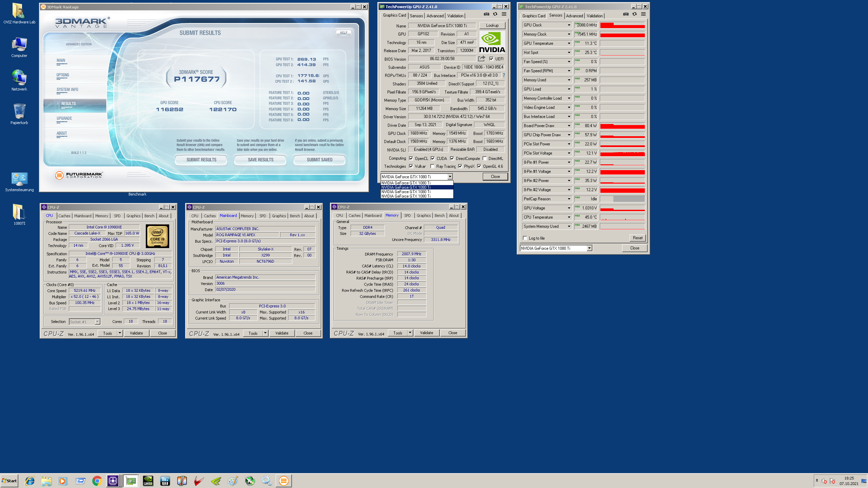Toggle Ray Tracing checkbox in GPU-Z
This screenshot has height=488, width=868.
point(432,166)
